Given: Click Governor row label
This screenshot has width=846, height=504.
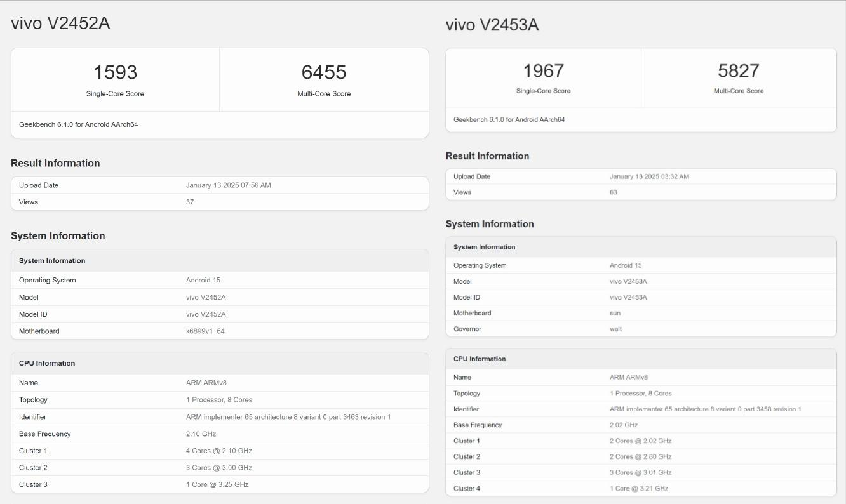Looking at the screenshot, I should 467,329.
